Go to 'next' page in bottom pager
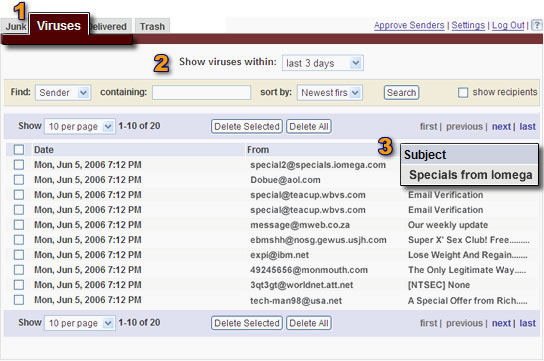Viewport: 544px width, 361px height. [501, 323]
